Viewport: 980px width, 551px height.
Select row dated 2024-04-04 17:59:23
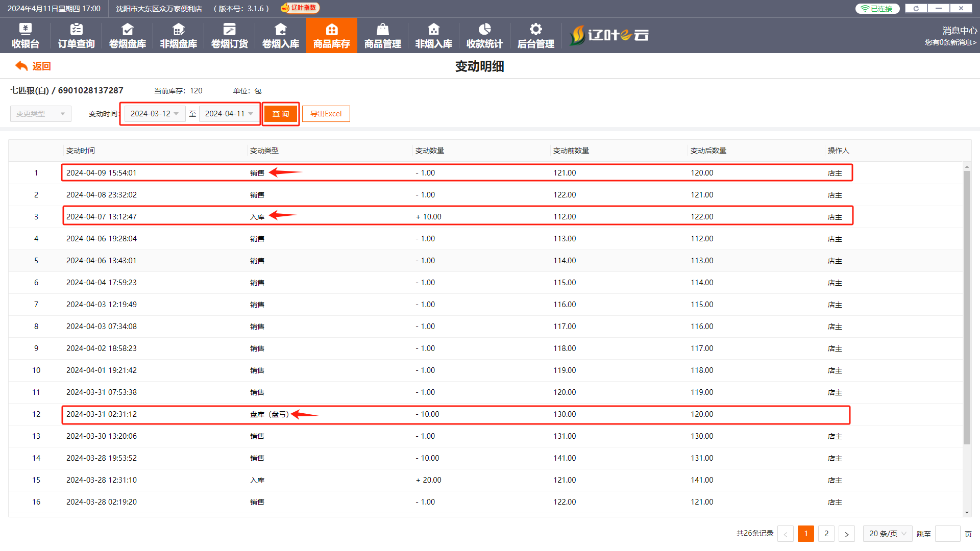pos(486,283)
